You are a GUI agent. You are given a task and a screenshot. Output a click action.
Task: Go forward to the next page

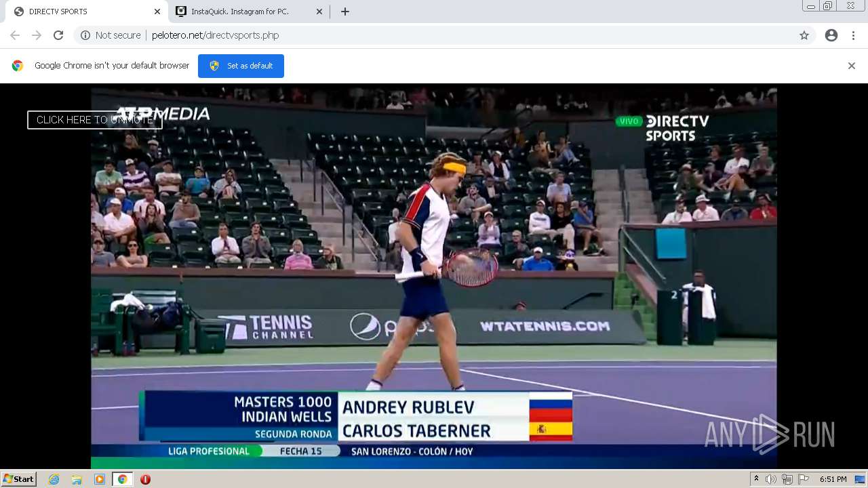(x=37, y=35)
